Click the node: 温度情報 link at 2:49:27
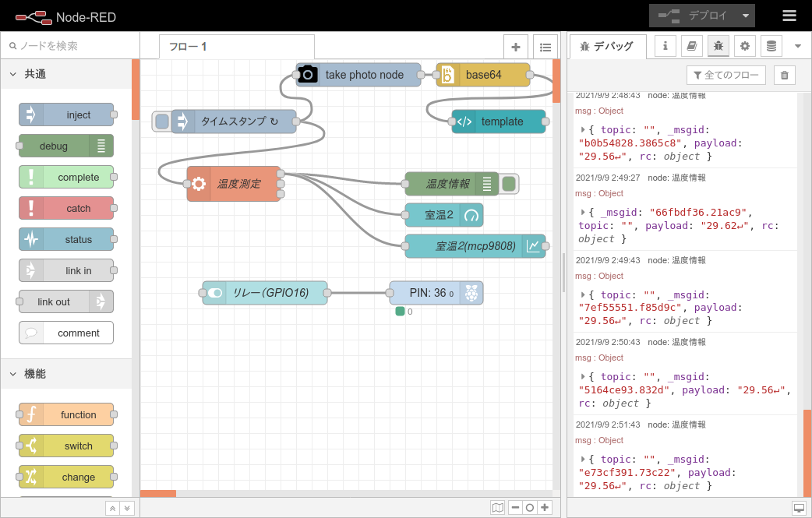812x518 pixels. pos(677,178)
